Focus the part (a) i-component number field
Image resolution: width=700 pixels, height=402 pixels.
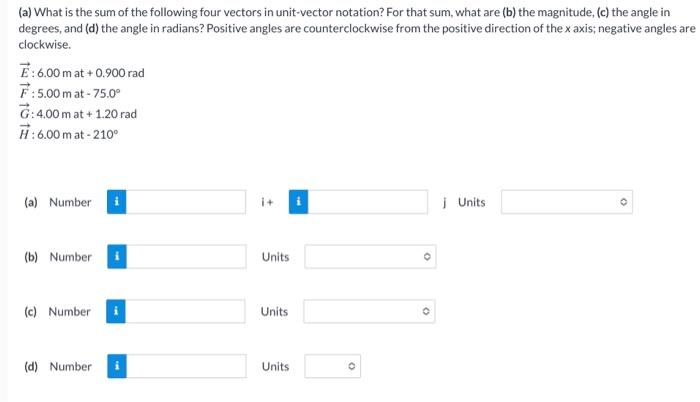click(x=186, y=202)
